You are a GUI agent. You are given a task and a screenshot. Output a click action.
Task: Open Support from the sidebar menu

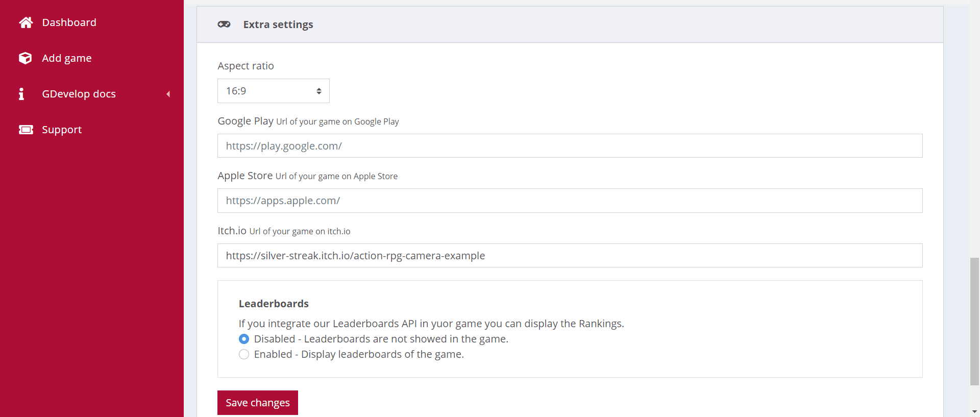(x=62, y=130)
